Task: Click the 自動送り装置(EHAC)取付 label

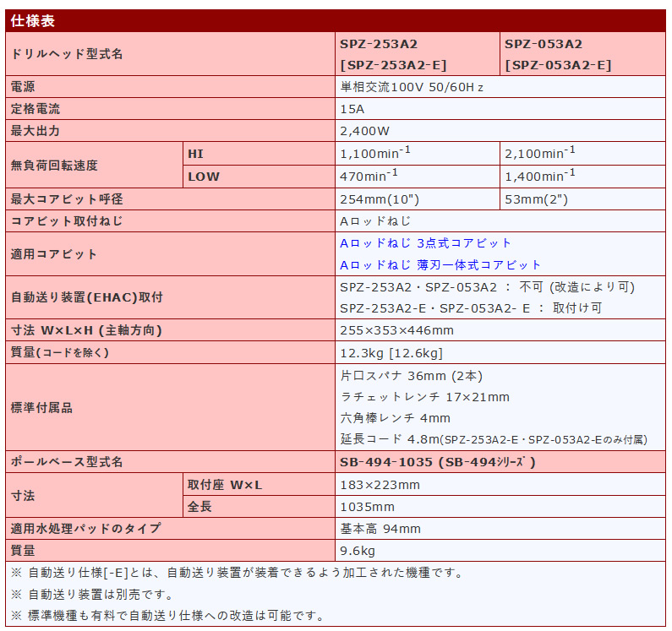Action: point(86,297)
